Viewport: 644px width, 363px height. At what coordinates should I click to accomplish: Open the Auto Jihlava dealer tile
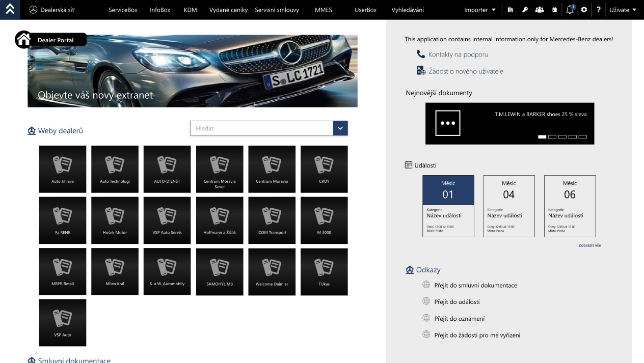(x=62, y=169)
